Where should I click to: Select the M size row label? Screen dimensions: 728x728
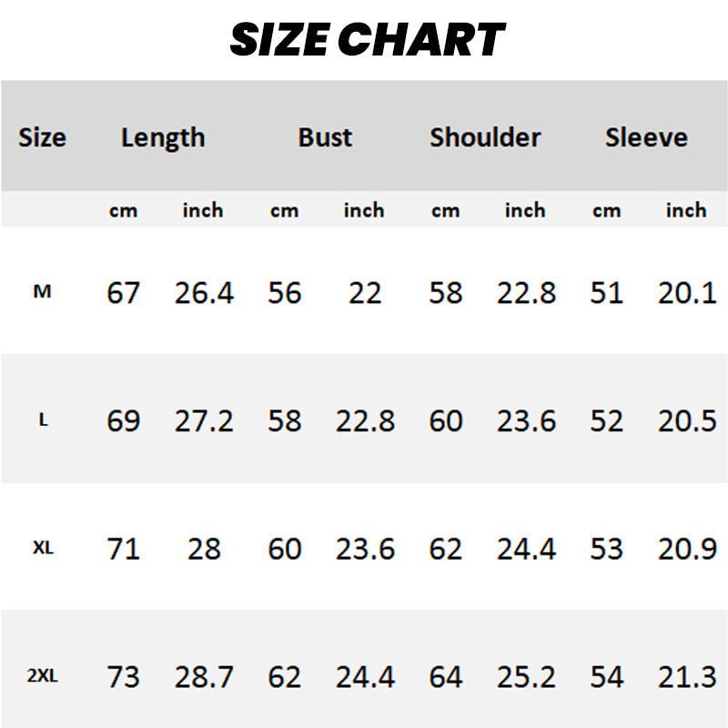(x=43, y=292)
